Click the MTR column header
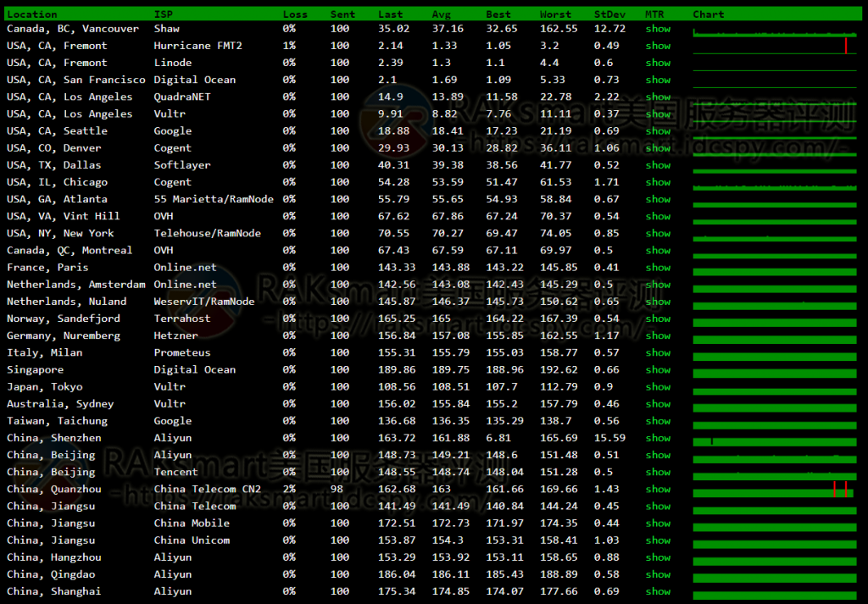The image size is (868, 604). coord(654,14)
